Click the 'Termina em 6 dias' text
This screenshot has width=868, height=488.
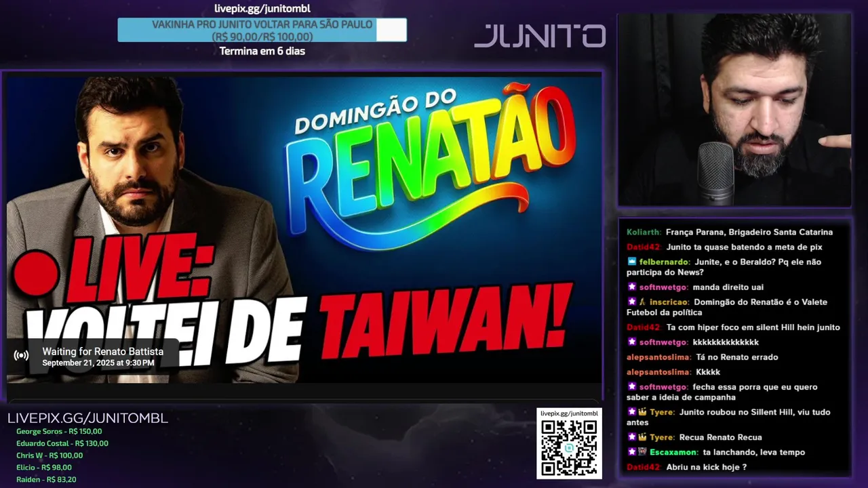pyautogui.click(x=262, y=51)
